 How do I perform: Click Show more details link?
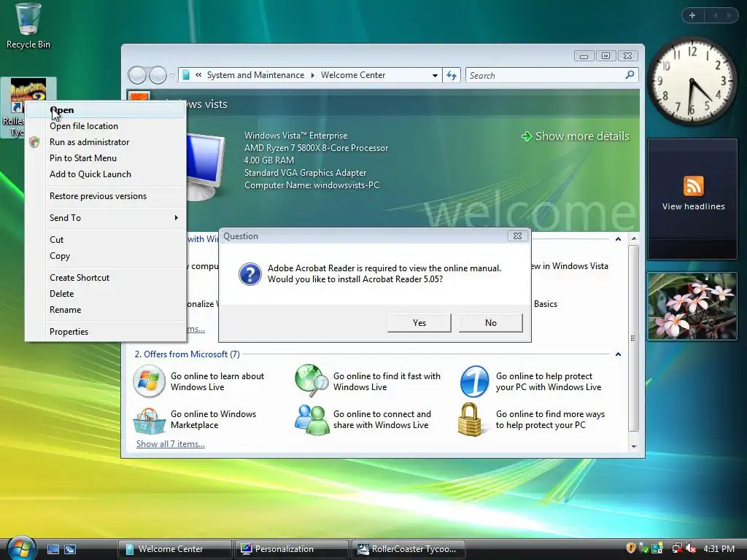coord(576,136)
